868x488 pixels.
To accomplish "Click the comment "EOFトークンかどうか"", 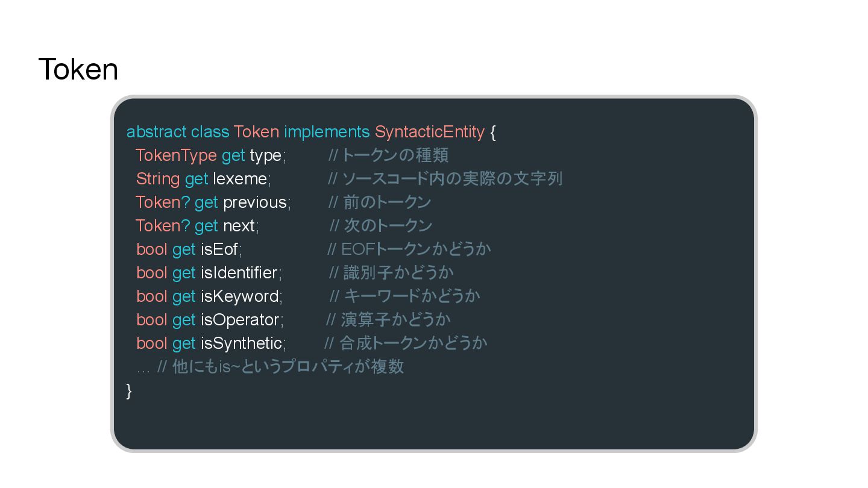I will [x=416, y=249].
